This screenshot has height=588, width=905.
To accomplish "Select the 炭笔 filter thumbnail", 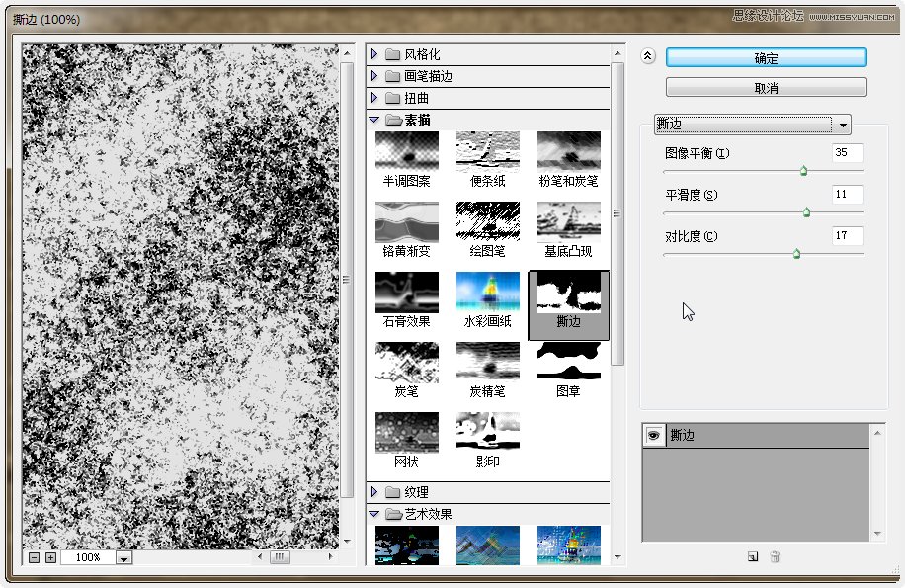I will pos(406,362).
